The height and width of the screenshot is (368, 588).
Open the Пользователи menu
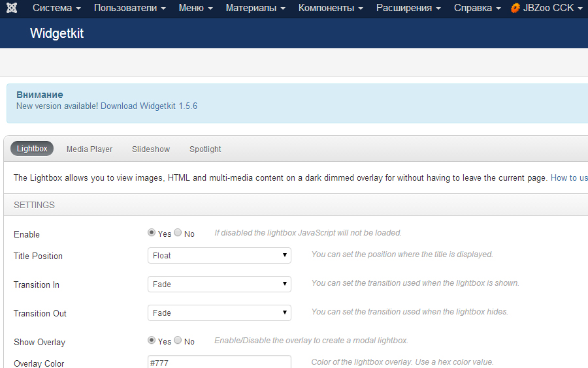point(129,8)
